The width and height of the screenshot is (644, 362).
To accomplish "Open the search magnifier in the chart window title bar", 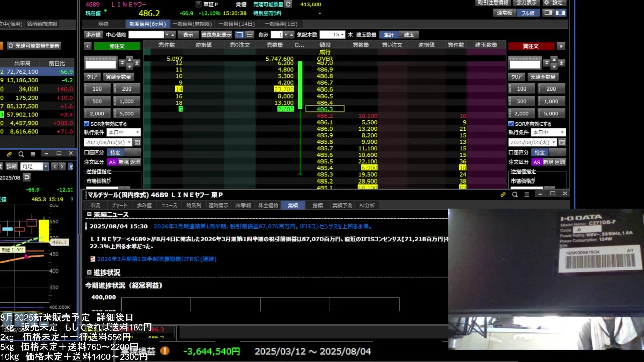I will 21,154.
